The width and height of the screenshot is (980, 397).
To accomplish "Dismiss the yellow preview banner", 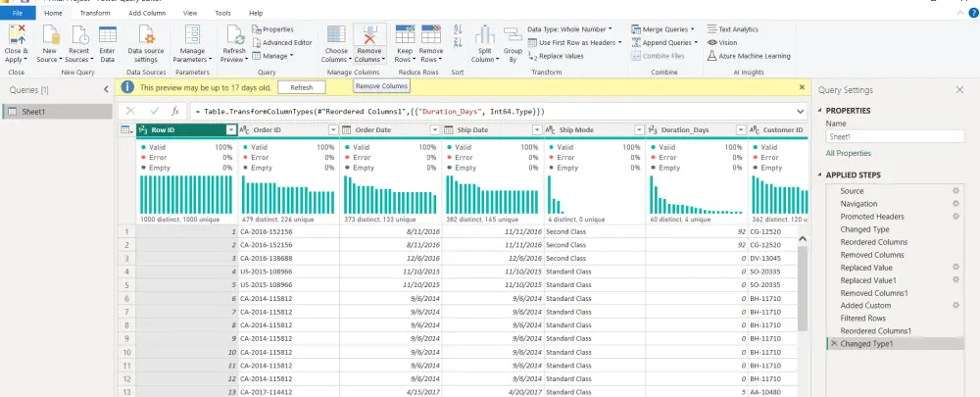I will click(x=802, y=87).
